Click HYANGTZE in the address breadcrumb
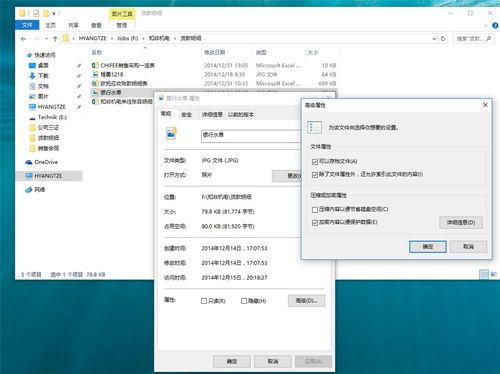Viewport: 500px width, 374px height. coord(93,38)
